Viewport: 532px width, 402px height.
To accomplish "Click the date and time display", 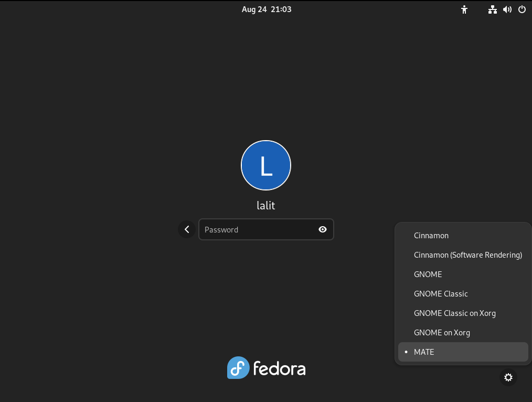I will tap(267, 9).
